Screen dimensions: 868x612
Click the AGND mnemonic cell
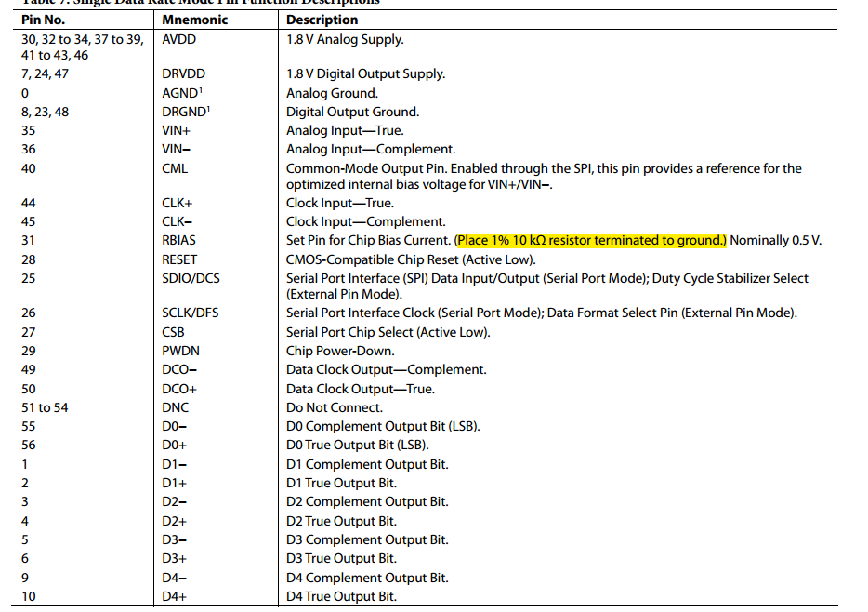[x=182, y=93]
